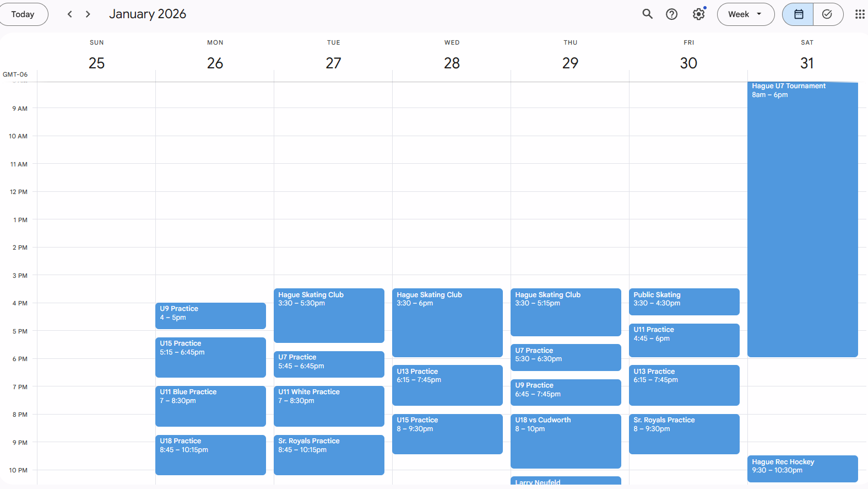
Task: Open Public Skating event on Friday
Action: [x=683, y=302]
